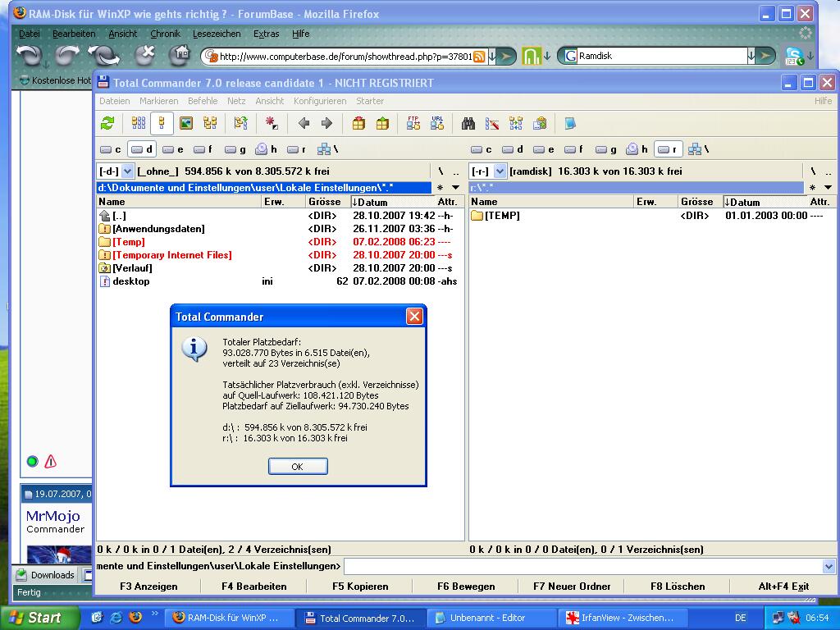Open the Konfigurieren menu
Image resolution: width=840 pixels, height=630 pixels.
[x=320, y=101]
